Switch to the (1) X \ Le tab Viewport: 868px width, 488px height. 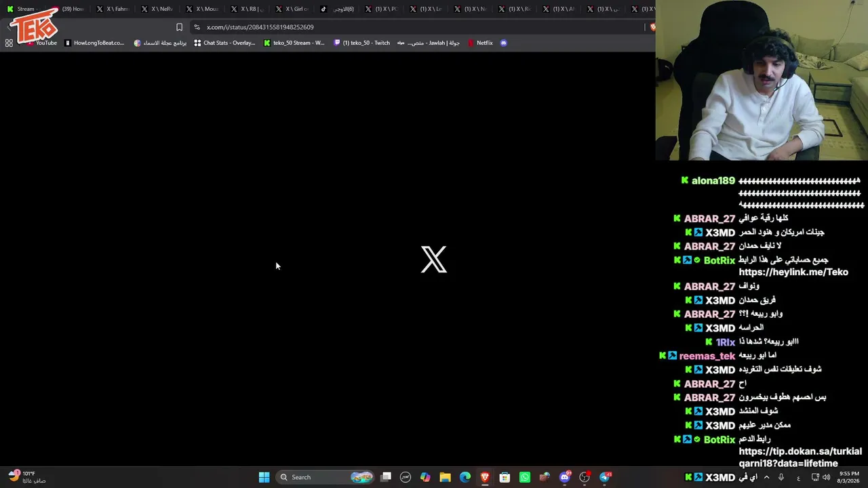[x=425, y=9]
